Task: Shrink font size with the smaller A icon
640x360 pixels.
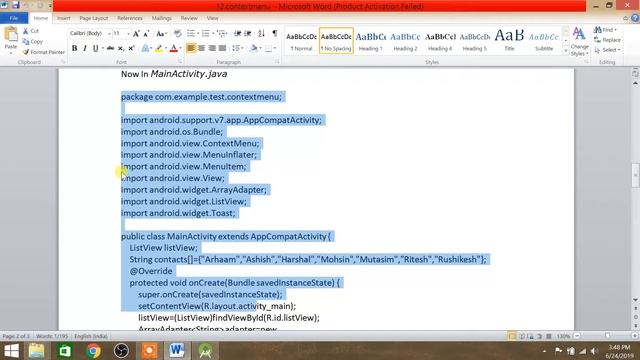Action: click(x=146, y=33)
